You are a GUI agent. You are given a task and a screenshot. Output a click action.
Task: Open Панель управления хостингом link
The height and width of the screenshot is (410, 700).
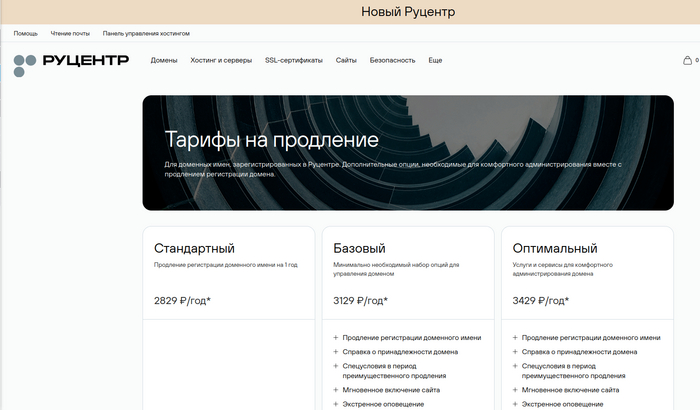click(146, 33)
